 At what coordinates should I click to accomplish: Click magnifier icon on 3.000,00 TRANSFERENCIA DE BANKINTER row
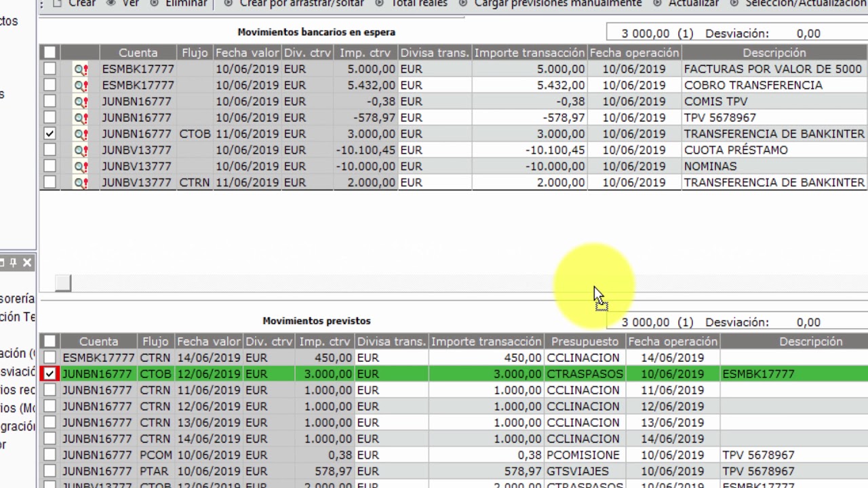[x=81, y=134]
